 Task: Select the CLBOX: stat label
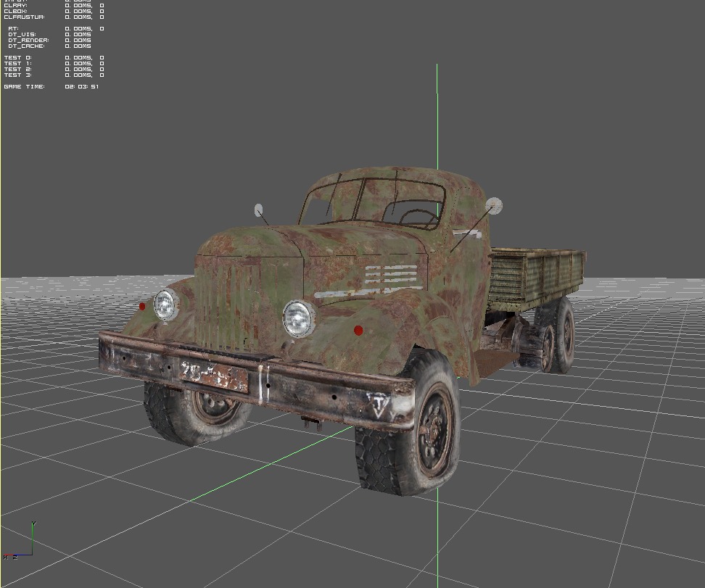pyautogui.click(x=15, y=12)
